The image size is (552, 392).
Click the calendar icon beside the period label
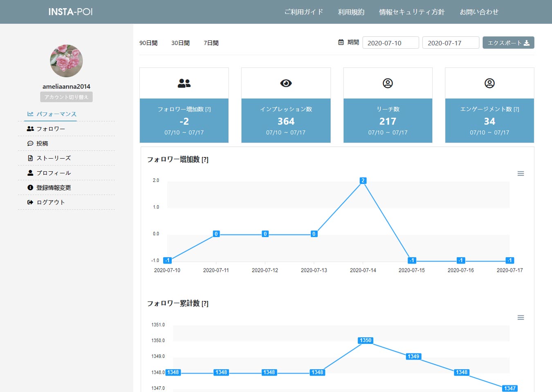coord(341,42)
